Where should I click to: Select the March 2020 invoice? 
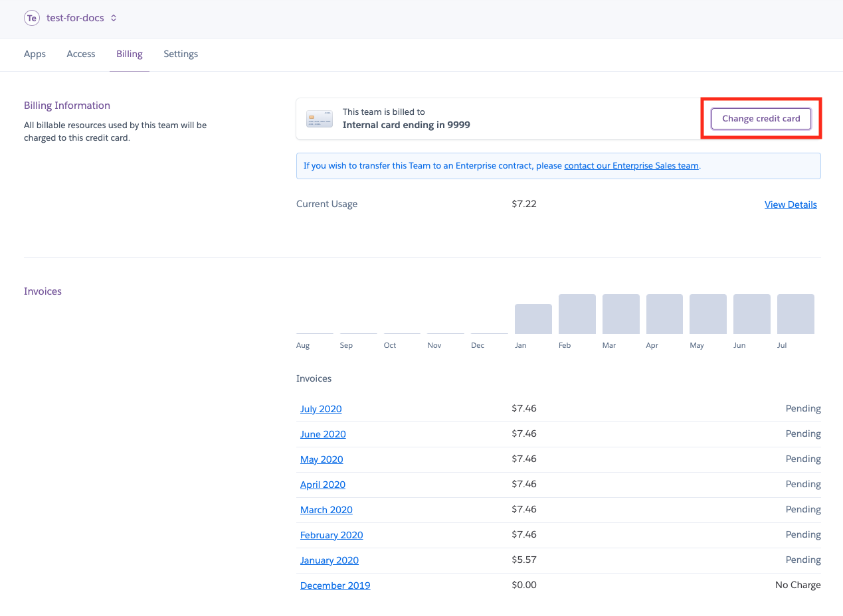(x=326, y=510)
